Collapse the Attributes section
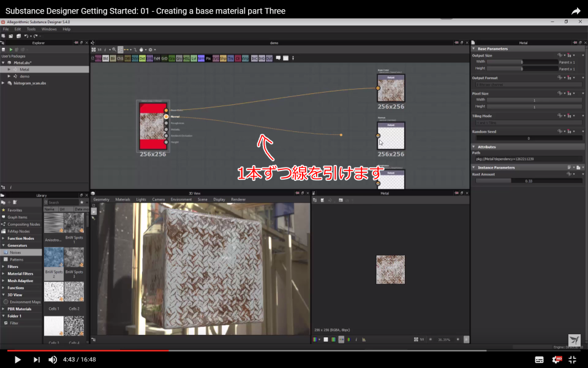 pos(473,147)
